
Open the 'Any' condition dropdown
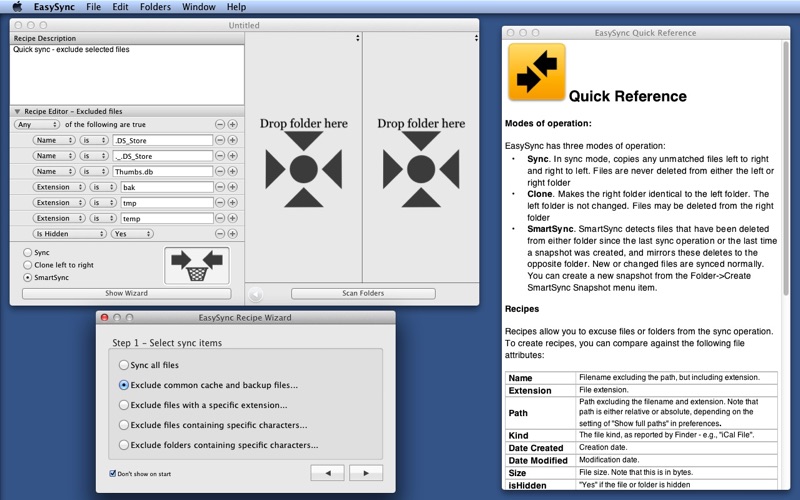[x=37, y=124]
